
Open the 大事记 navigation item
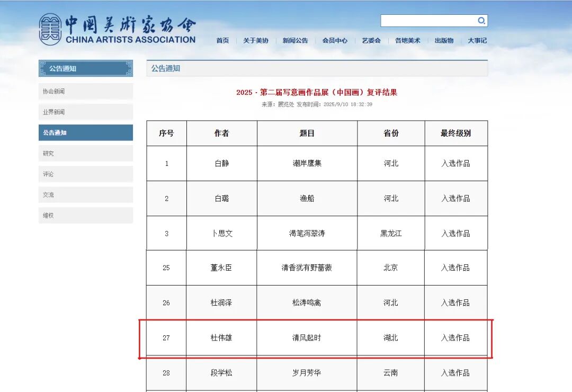coord(477,41)
